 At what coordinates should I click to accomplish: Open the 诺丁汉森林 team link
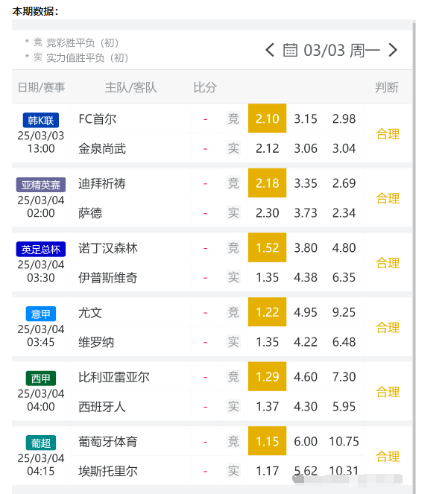click(x=108, y=248)
